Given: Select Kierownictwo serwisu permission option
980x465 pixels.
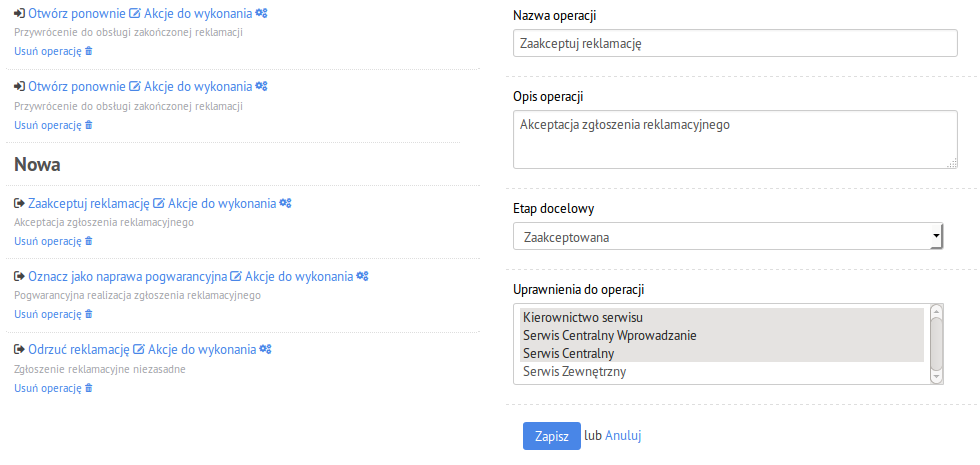Looking at the screenshot, I should click(722, 317).
